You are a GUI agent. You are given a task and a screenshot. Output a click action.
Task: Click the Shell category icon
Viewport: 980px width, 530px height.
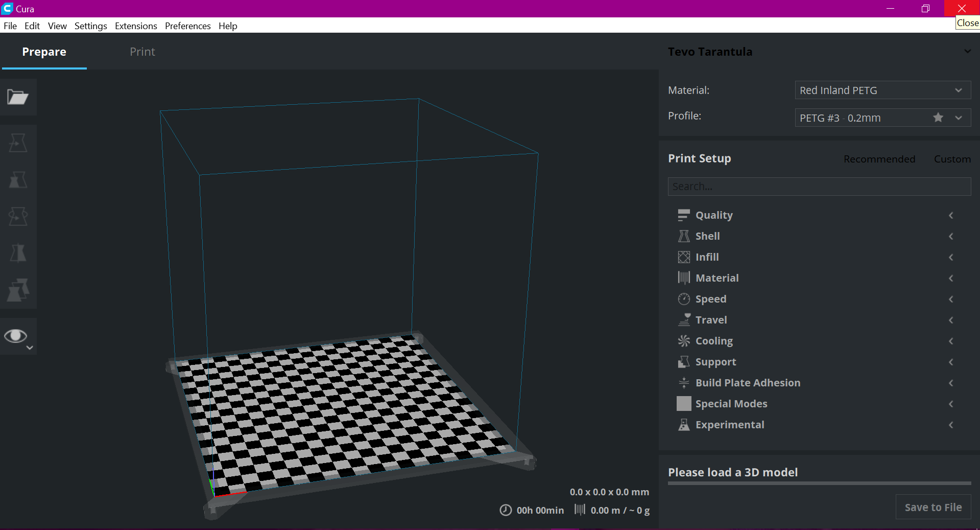(684, 236)
